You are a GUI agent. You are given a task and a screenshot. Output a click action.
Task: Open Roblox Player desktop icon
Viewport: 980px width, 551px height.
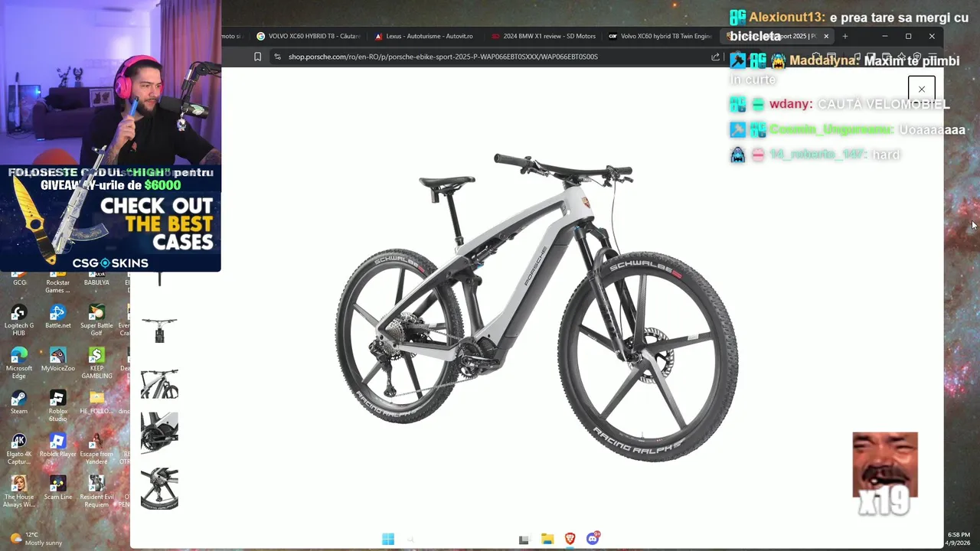click(x=57, y=445)
